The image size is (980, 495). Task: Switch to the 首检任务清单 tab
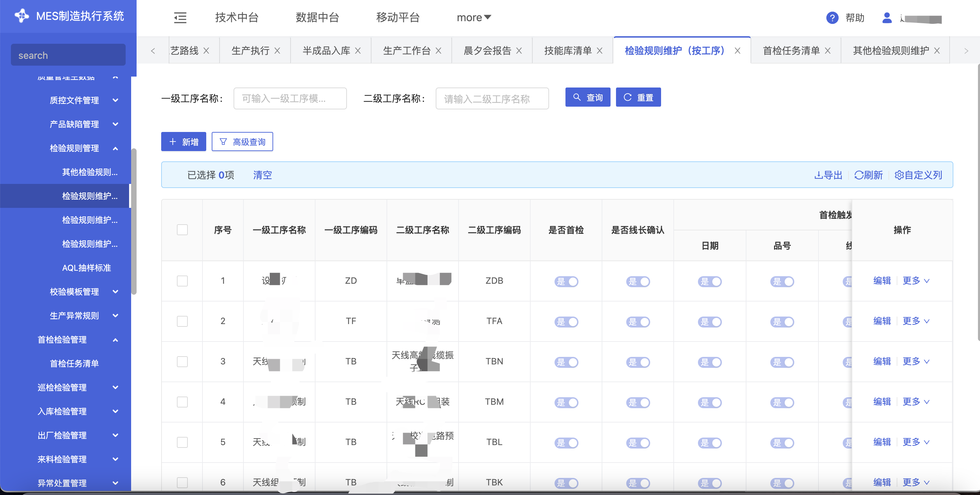click(x=791, y=51)
